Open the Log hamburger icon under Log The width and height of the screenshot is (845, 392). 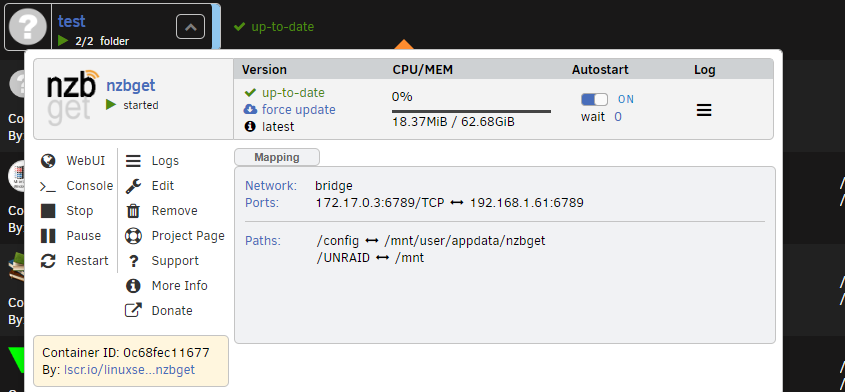(704, 111)
